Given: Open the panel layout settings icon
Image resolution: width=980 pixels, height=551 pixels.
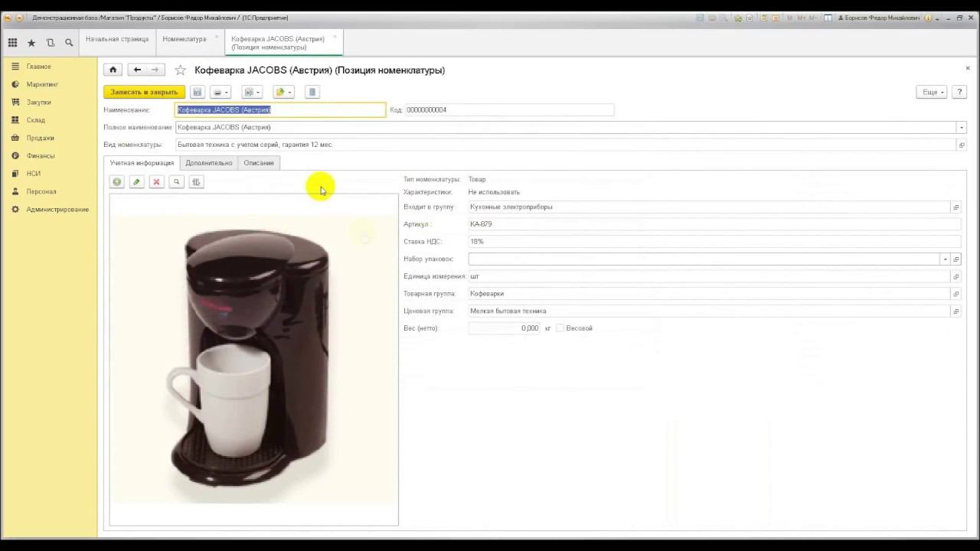Looking at the screenshot, I should tap(828, 18).
